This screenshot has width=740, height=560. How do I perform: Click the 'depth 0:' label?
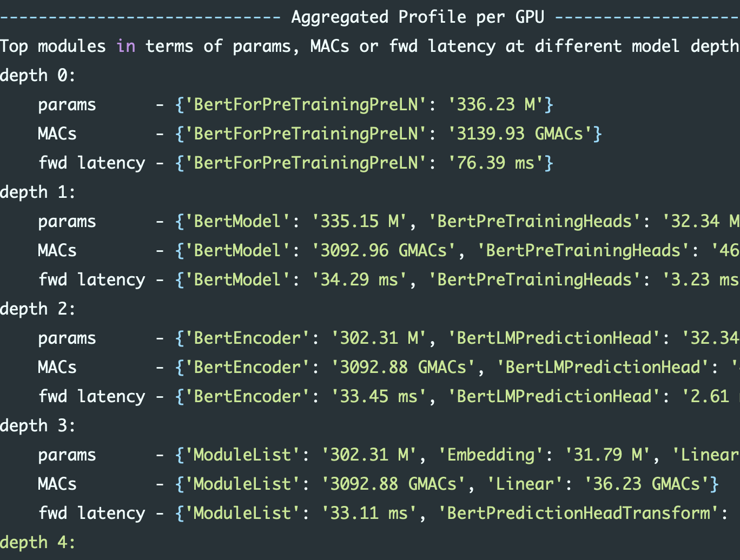click(37, 76)
